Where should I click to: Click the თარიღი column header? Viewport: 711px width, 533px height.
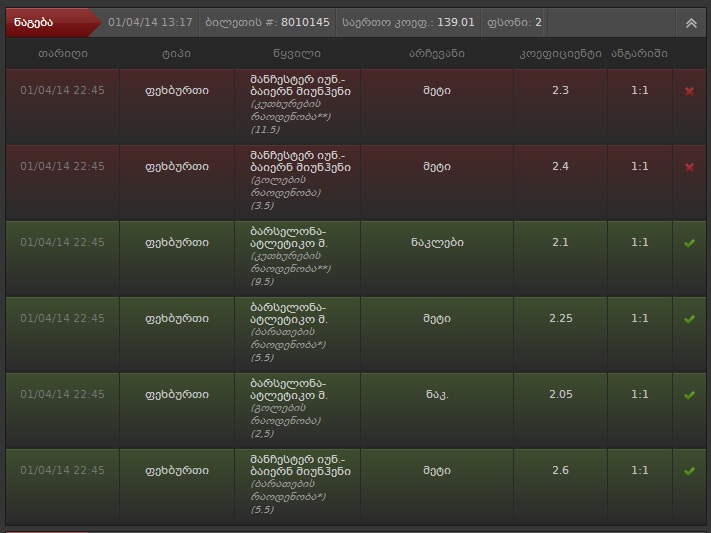[x=63, y=54]
